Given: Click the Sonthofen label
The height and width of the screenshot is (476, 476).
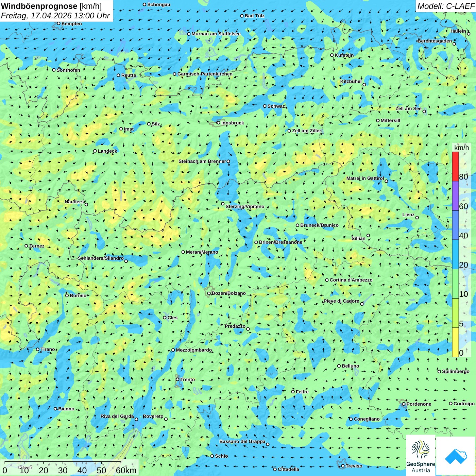Looking at the screenshot, I should 68,70.
